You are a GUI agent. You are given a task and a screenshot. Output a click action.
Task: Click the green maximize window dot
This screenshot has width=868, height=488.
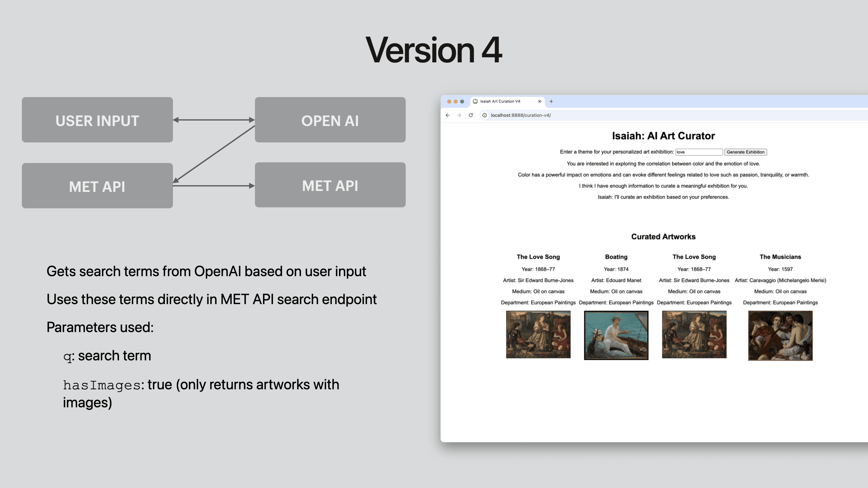(462, 102)
